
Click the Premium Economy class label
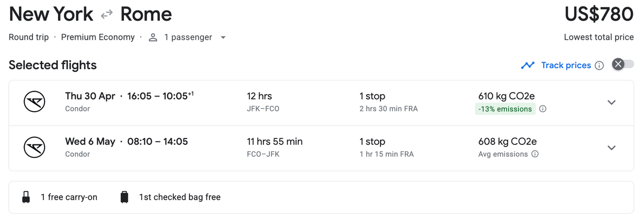point(98,38)
